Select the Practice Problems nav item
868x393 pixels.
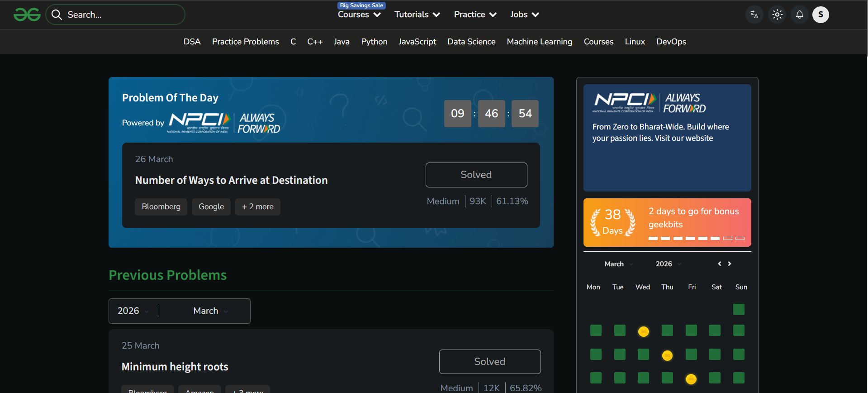point(245,42)
